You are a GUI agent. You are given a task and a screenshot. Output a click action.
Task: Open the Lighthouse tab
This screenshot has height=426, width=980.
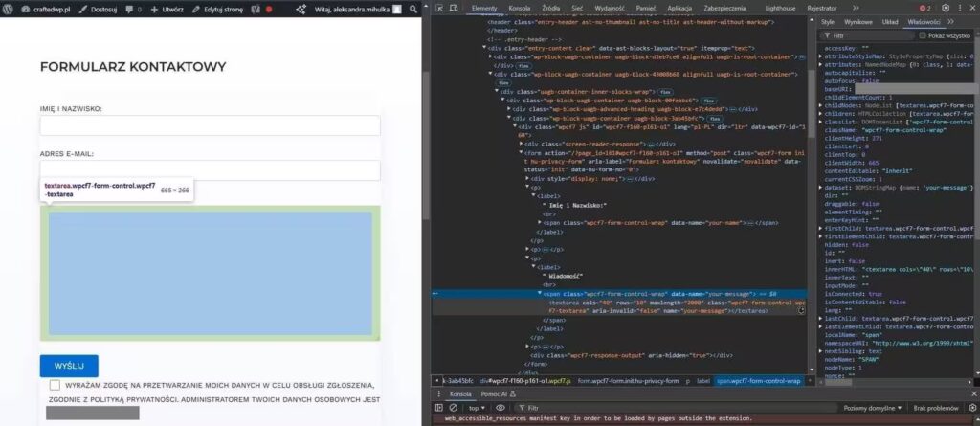pyautogui.click(x=781, y=8)
